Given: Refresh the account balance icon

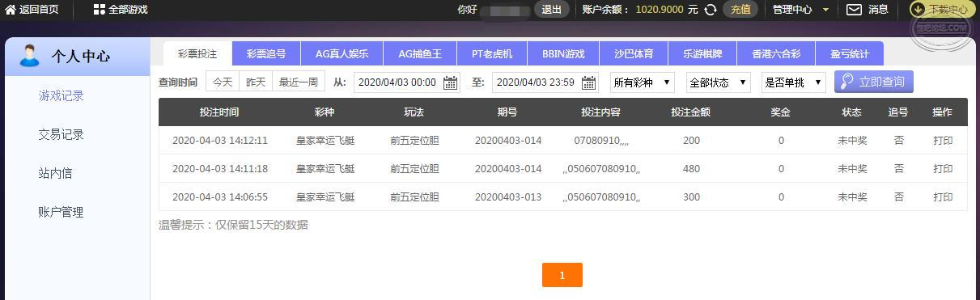Looking at the screenshot, I should click(711, 10).
